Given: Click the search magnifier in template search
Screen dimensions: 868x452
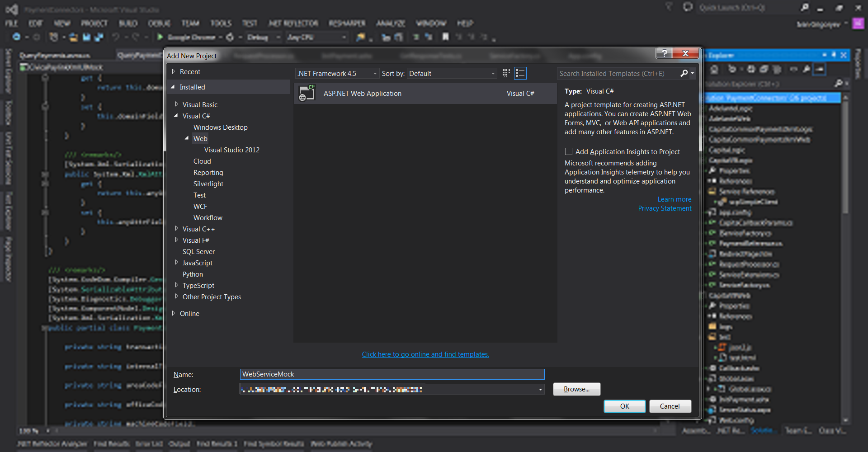Looking at the screenshot, I should [x=684, y=73].
